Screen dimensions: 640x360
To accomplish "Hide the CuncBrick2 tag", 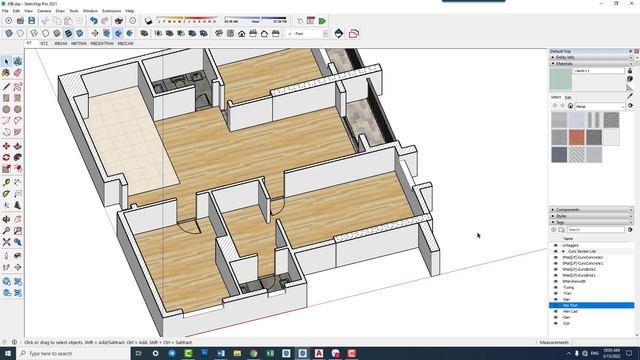I will 555,269.
